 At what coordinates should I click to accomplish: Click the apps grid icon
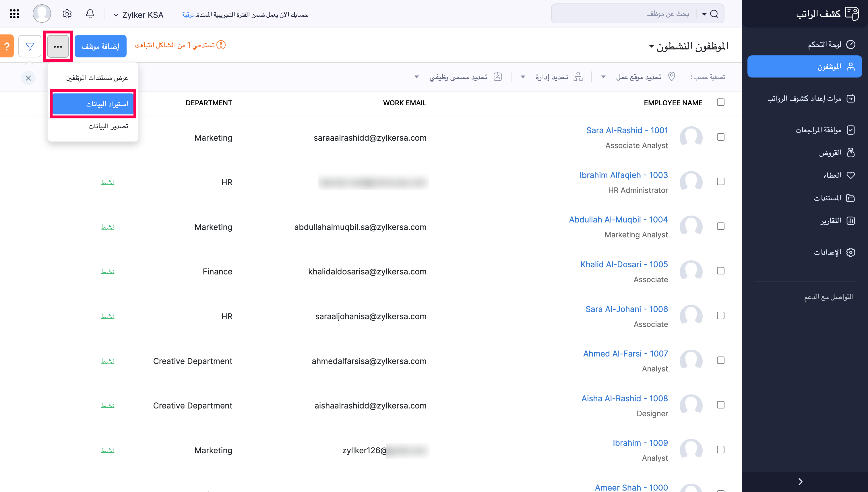point(14,14)
